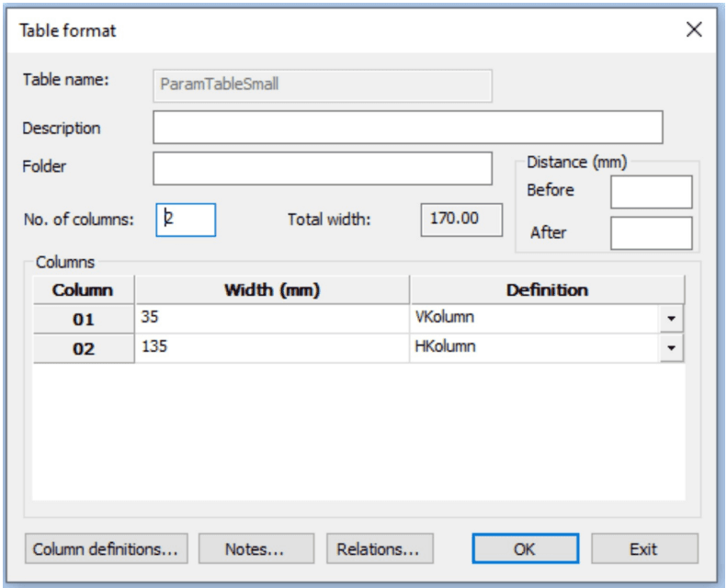Image resolution: width=727 pixels, height=588 pixels.
Task: Select row header 01
Action: [x=84, y=319]
